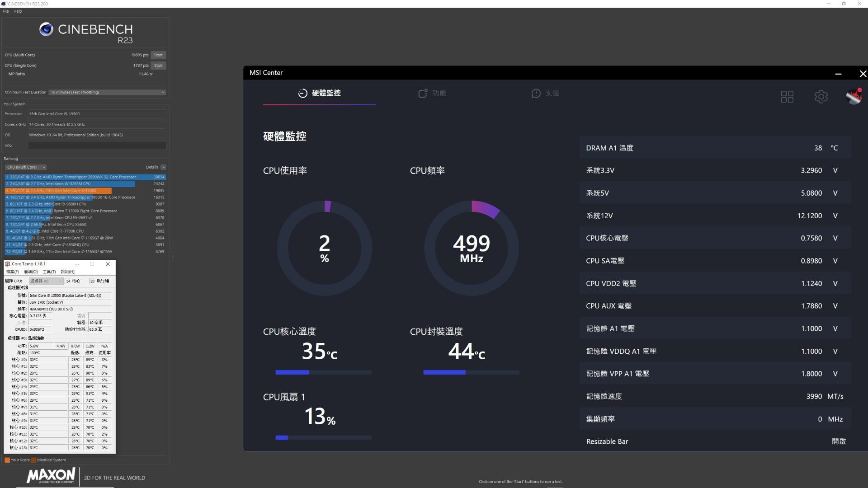Image resolution: width=868 pixels, height=488 pixels.
Task: Open Core Temp 說明(H) menu
Action: (x=68, y=272)
